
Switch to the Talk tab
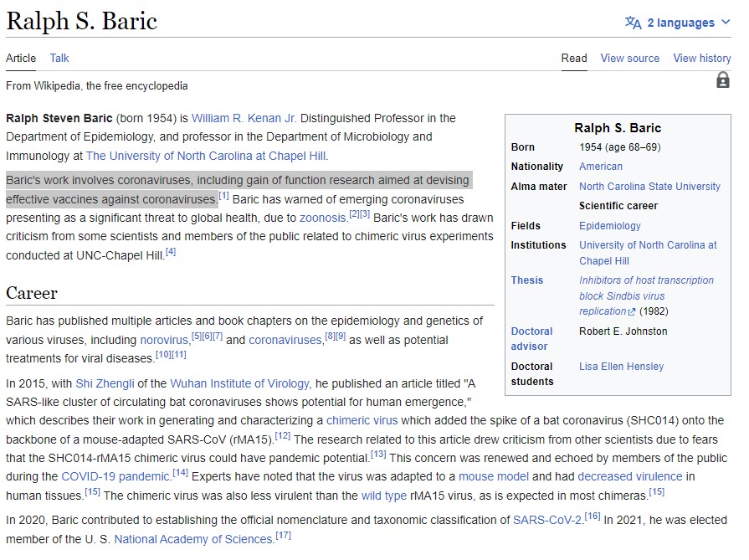pyautogui.click(x=59, y=59)
